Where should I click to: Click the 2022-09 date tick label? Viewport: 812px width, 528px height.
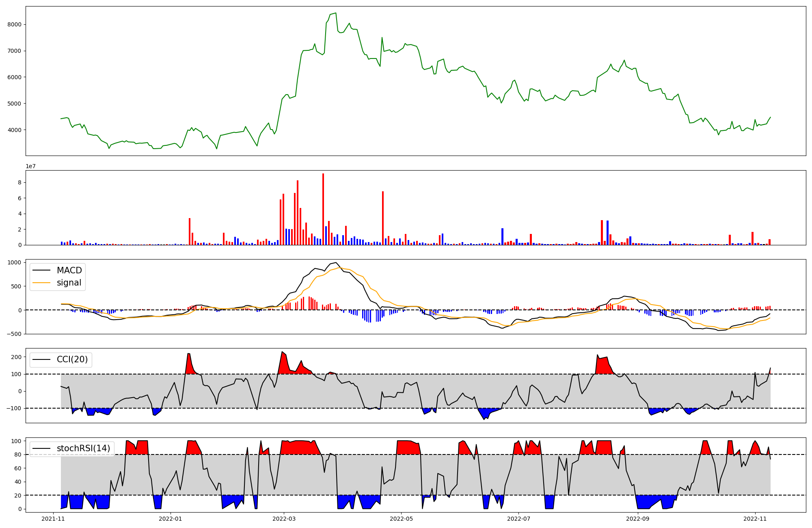coord(638,519)
